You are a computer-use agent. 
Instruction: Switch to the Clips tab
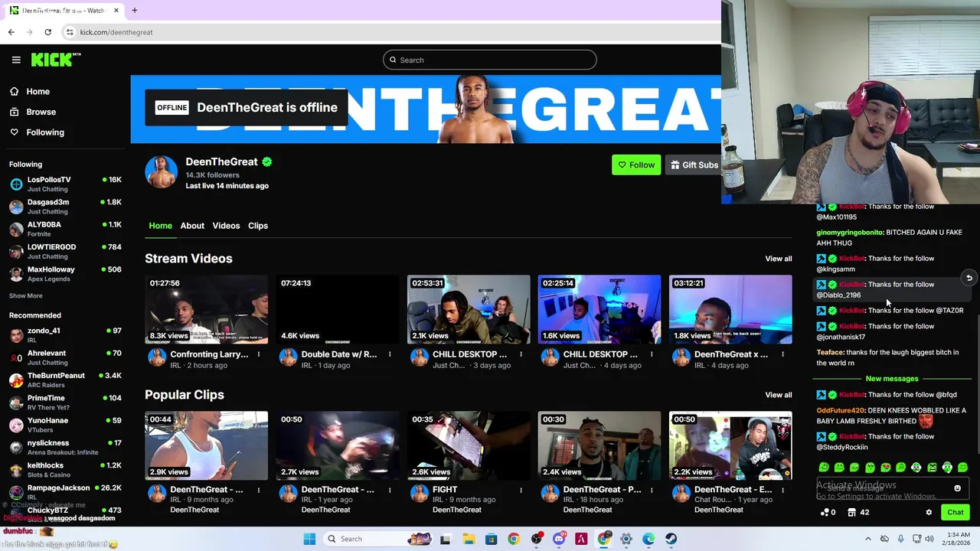pyautogui.click(x=258, y=226)
